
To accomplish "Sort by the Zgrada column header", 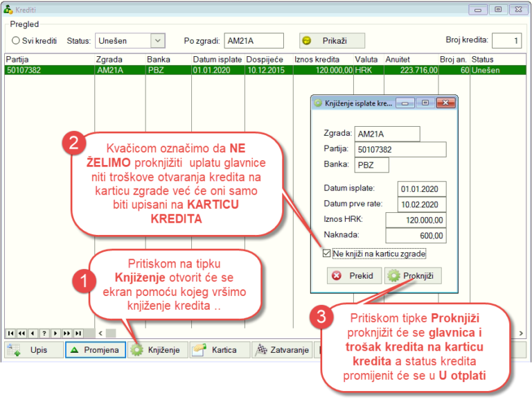I will point(120,60).
